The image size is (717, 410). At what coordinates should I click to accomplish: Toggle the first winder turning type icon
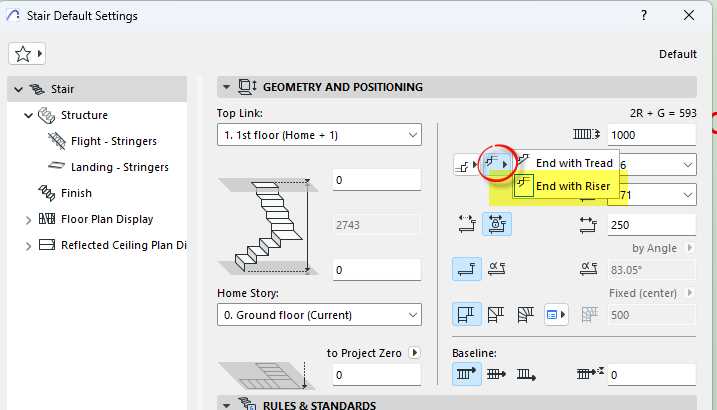[x=466, y=314]
